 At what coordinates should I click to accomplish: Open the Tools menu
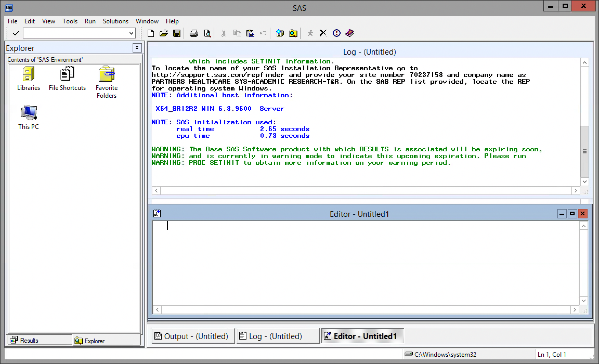click(70, 21)
